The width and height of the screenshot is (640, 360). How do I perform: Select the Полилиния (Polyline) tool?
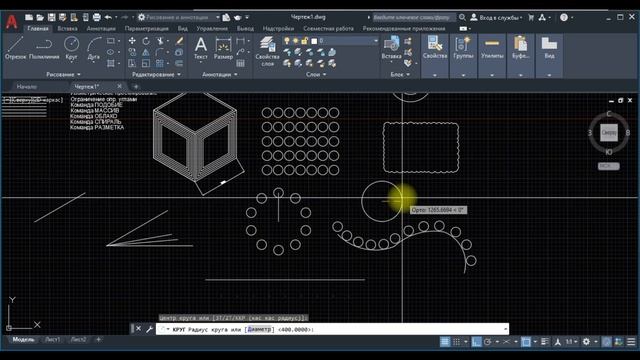tap(44, 48)
